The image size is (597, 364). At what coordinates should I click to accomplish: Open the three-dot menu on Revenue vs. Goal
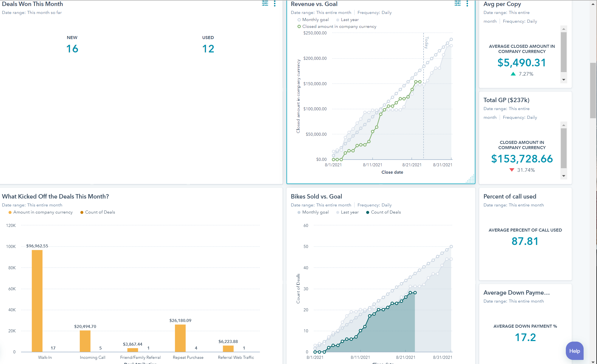click(467, 4)
